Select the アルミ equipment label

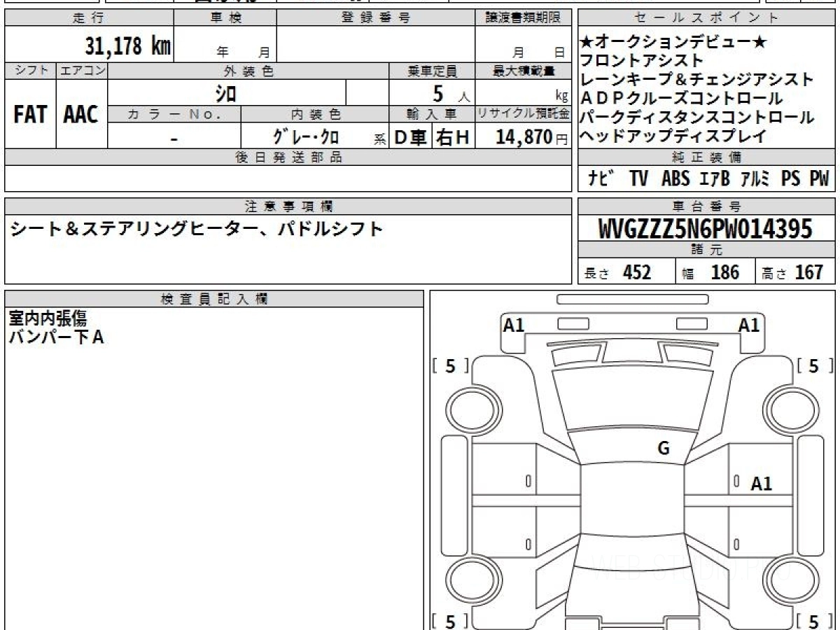point(756,179)
